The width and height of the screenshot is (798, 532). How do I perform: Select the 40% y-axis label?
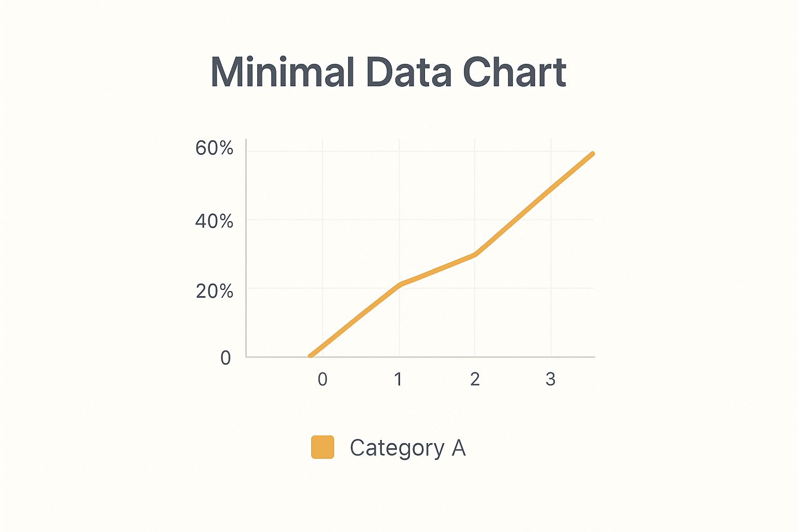(x=214, y=222)
